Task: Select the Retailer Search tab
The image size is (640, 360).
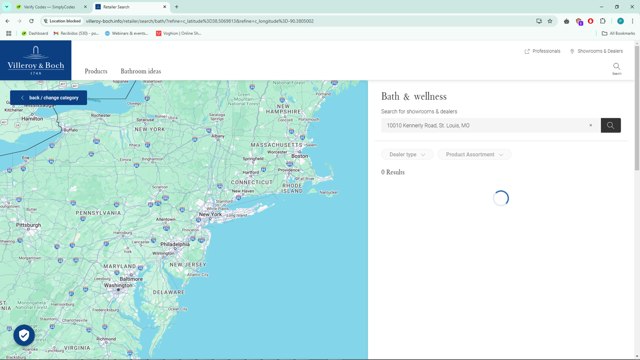Action: click(131, 7)
